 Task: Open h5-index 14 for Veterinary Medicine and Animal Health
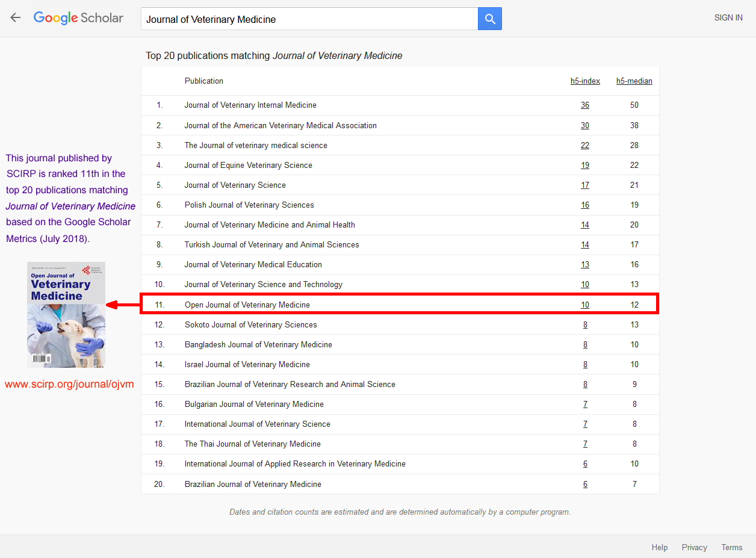coord(585,225)
